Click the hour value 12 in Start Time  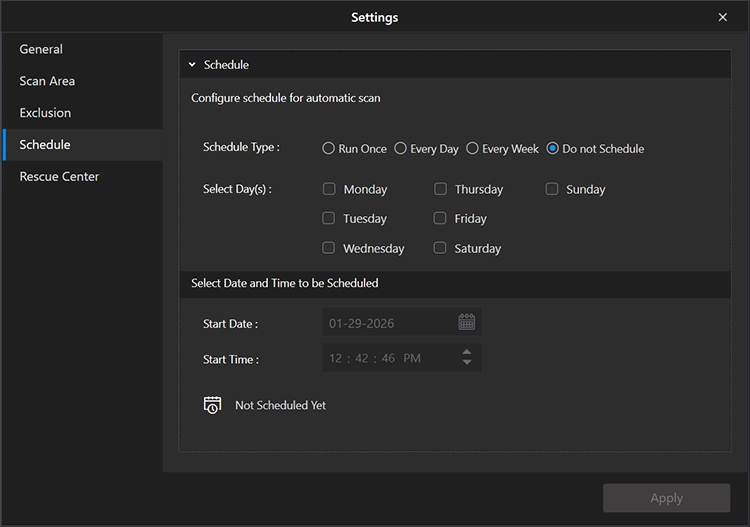335,358
